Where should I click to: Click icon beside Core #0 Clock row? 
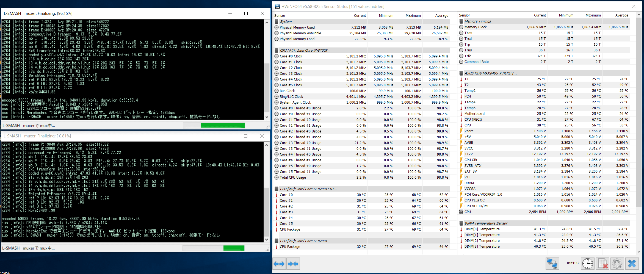coord(277,56)
